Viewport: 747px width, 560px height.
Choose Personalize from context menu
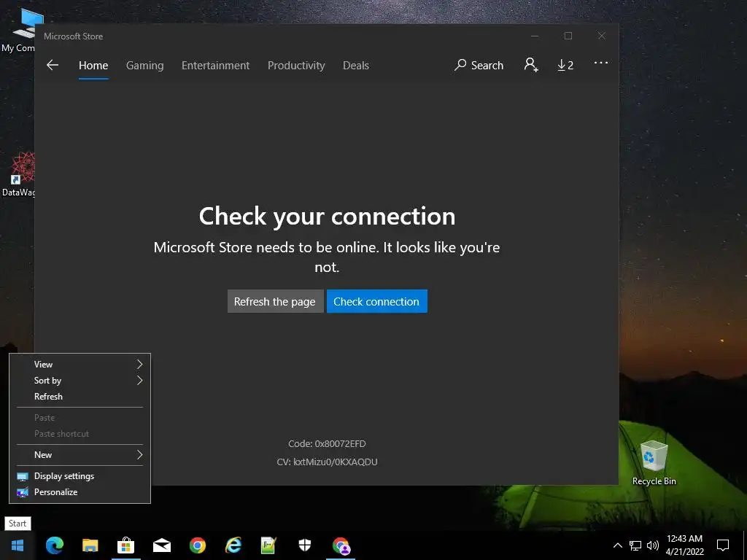coord(80,492)
